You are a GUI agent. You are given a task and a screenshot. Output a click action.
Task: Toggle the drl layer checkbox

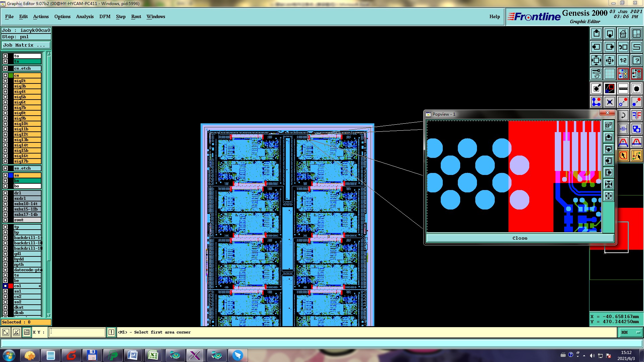[5, 193]
